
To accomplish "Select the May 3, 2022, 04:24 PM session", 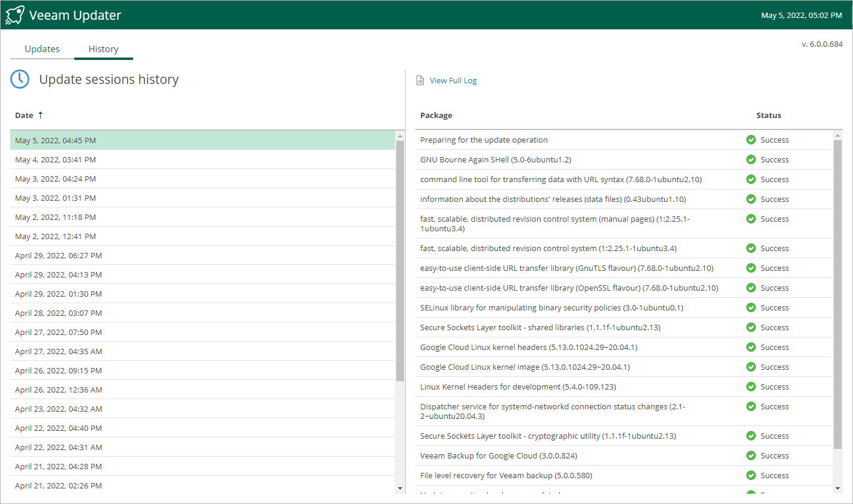I will coord(203,179).
